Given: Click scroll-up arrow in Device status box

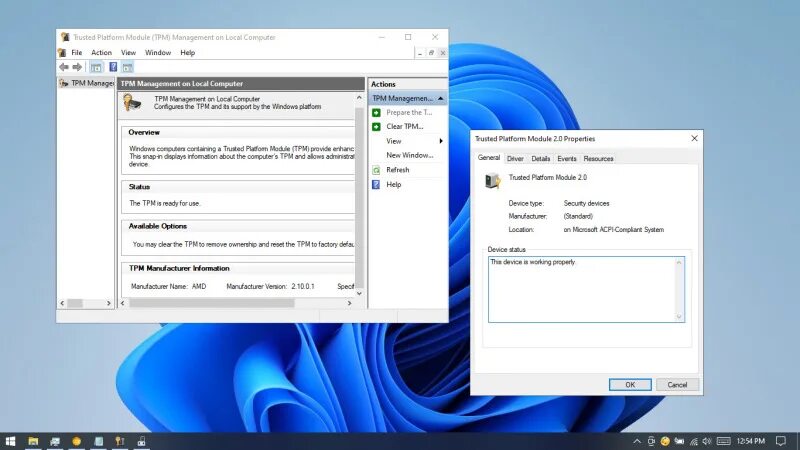Looking at the screenshot, I should [x=679, y=263].
